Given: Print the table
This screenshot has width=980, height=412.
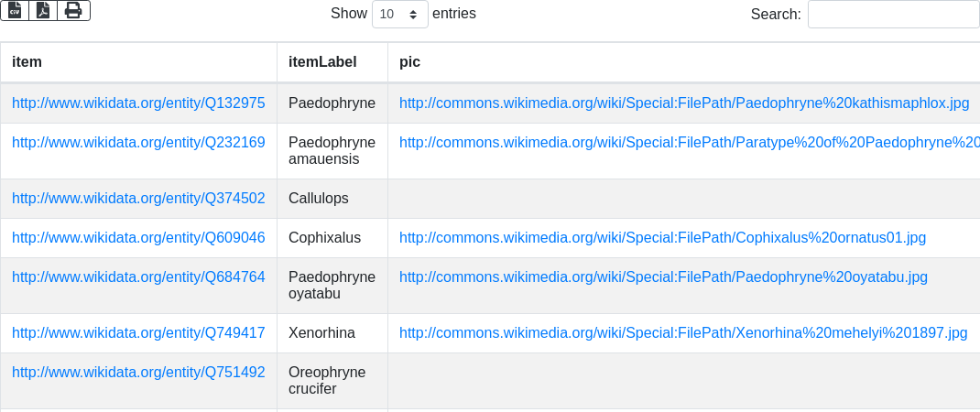Looking at the screenshot, I should 73,10.
